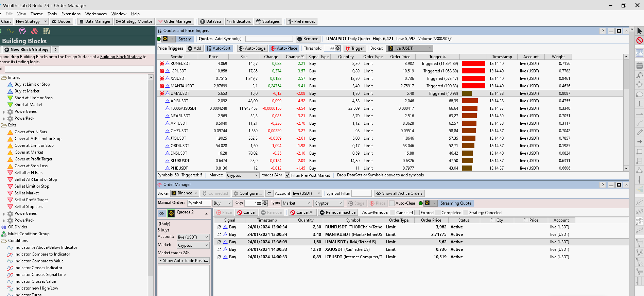This screenshot has height=296, width=644.
Task: Open the Tools menu
Action: pyautogui.click(x=52, y=14)
